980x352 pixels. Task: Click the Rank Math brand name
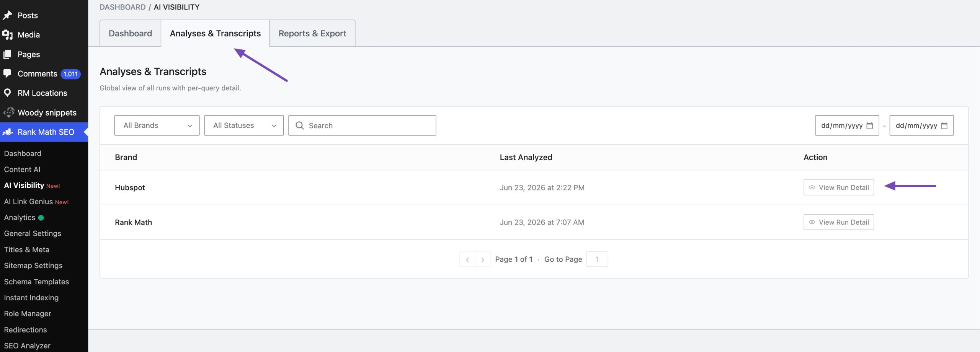coord(133,222)
